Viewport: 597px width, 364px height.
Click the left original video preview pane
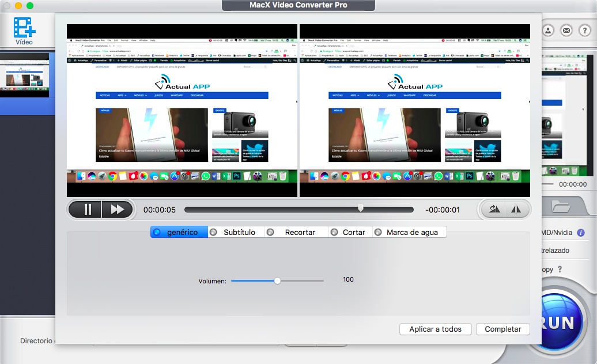tap(182, 111)
